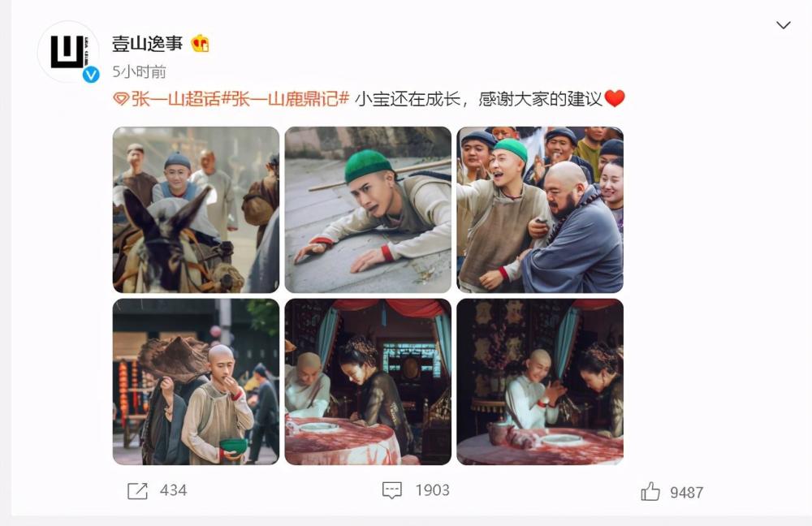
Task: Click the 壹山逸事 profile avatar
Action: click(x=68, y=52)
